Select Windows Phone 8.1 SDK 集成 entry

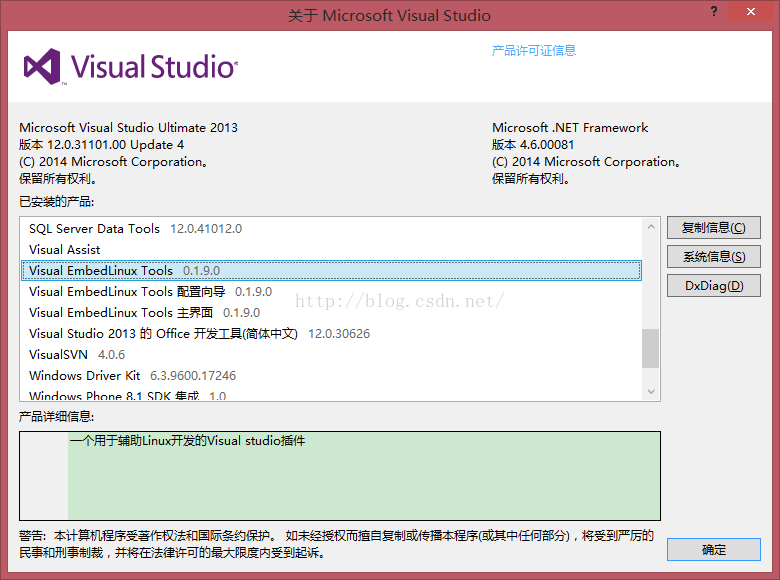pyautogui.click(x=331, y=395)
